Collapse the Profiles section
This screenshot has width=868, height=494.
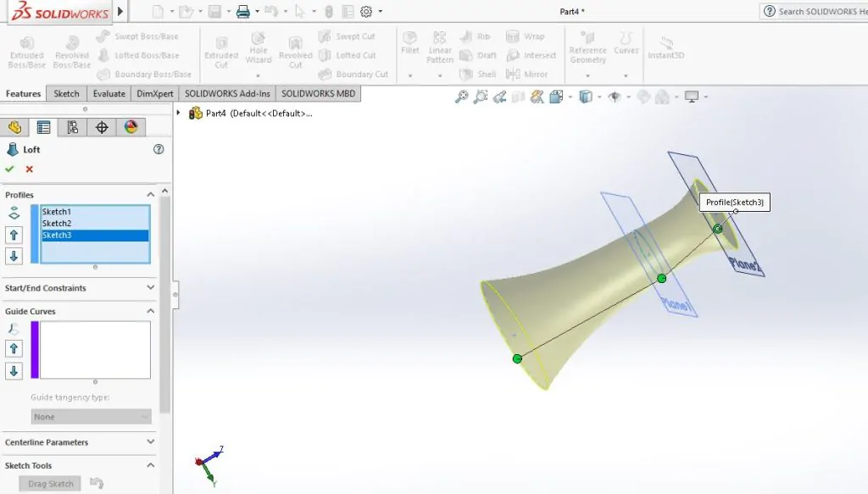(x=151, y=195)
